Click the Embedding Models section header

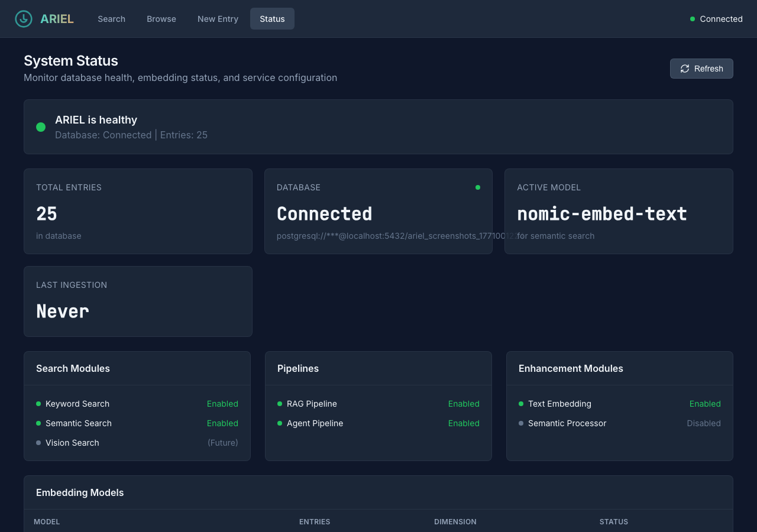(80, 492)
